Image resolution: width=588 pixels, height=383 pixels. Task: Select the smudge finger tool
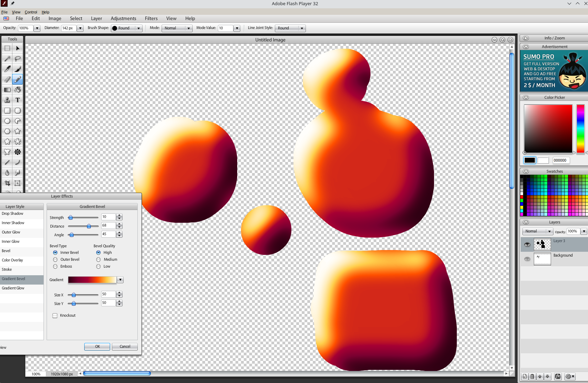click(x=18, y=173)
